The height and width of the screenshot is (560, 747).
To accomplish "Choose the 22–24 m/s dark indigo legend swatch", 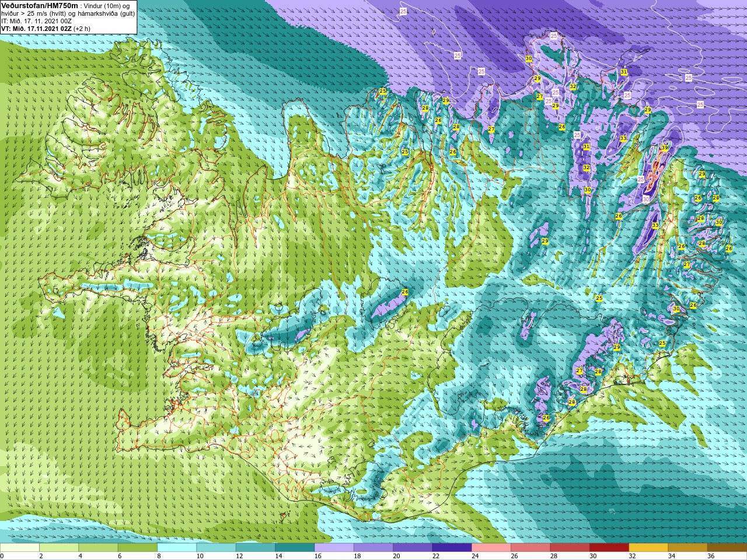I will tap(452, 548).
